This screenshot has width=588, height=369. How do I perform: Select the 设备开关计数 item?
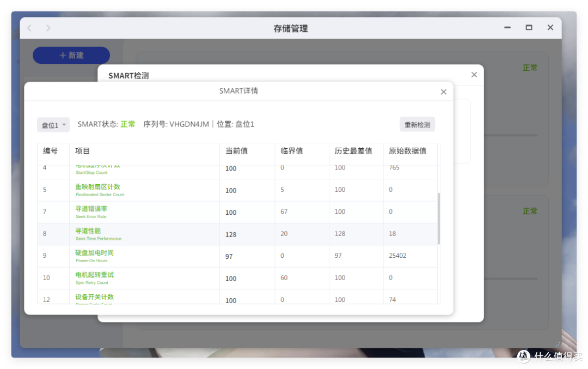click(x=94, y=297)
